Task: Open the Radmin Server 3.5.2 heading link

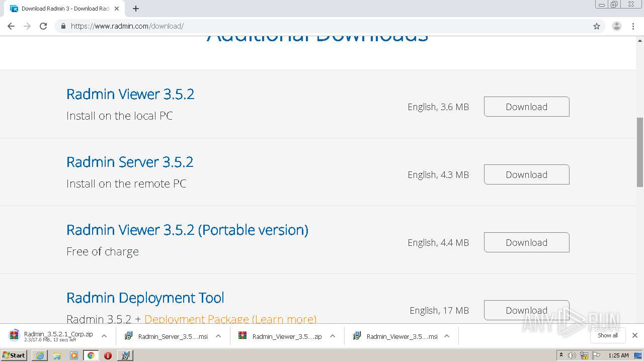Action: [130, 162]
